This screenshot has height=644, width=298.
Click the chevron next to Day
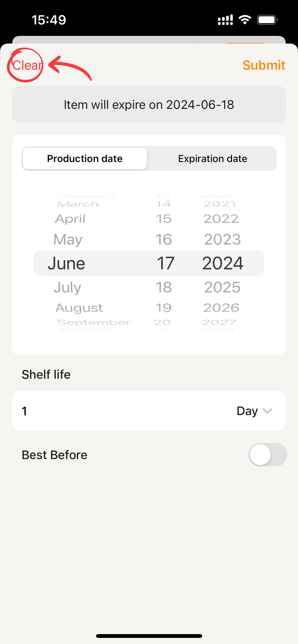pos(267,411)
